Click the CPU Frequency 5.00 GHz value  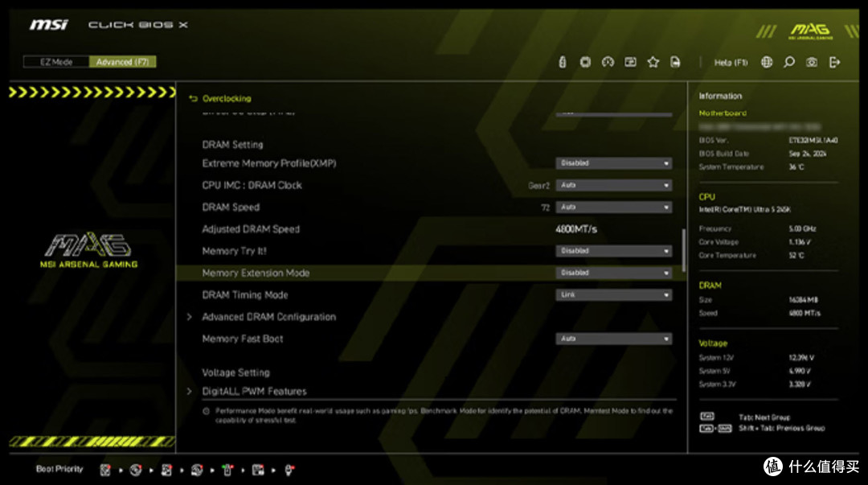point(802,228)
